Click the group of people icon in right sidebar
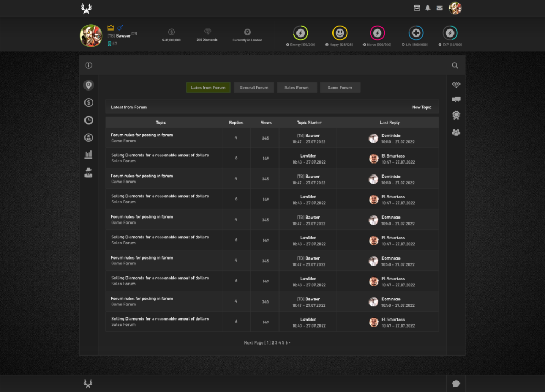This screenshot has width=545, height=392. [x=456, y=132]
